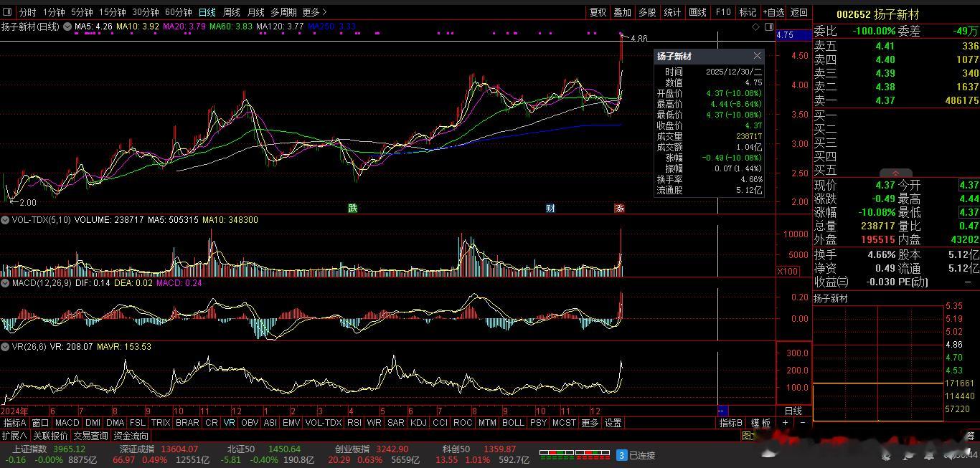Open the 交易查询 tab

coord(91,436)
